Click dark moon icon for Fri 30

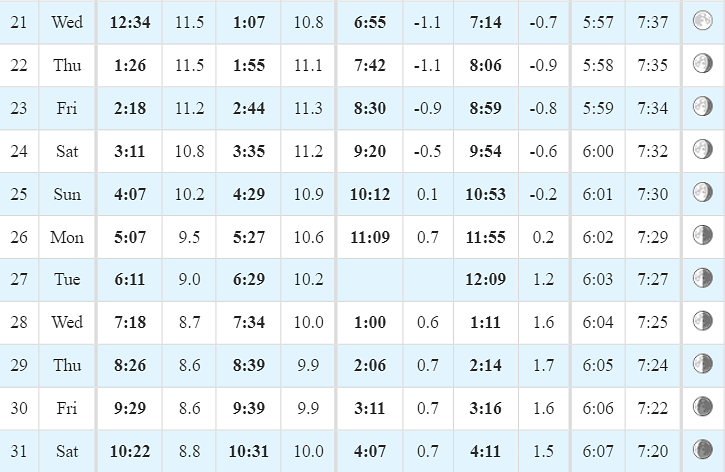702,407
